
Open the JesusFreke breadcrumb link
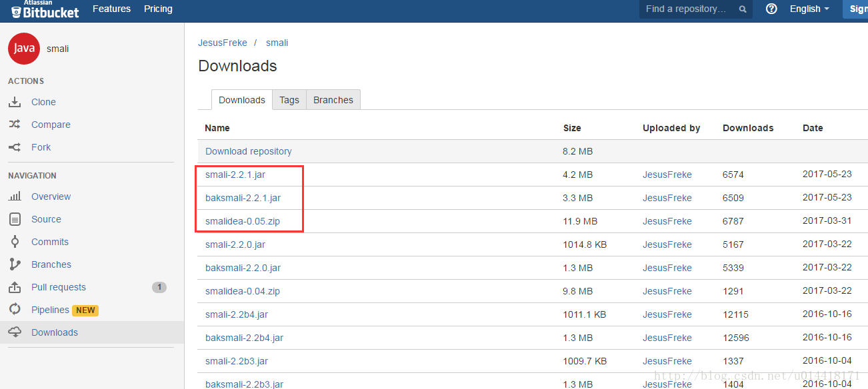coord(223,43)
